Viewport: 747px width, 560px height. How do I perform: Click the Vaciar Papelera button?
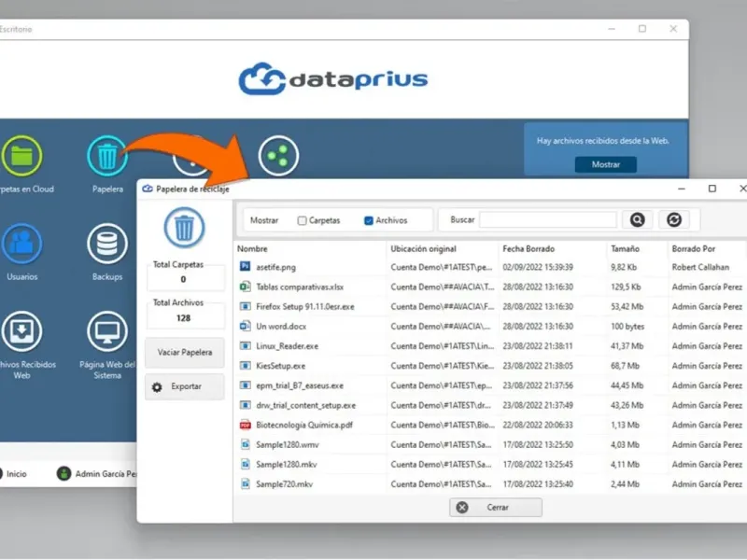tap(185, 353)
